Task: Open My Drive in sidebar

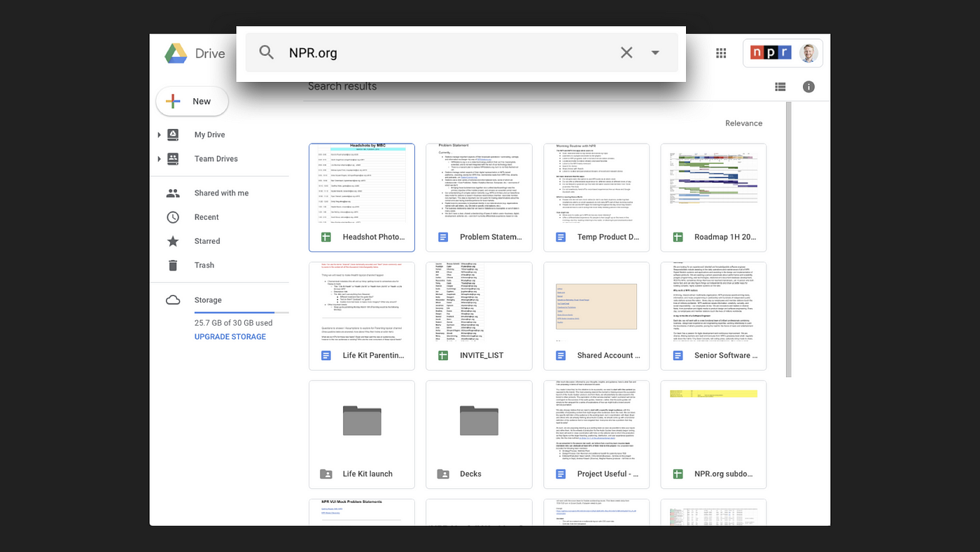Action: 209,134
